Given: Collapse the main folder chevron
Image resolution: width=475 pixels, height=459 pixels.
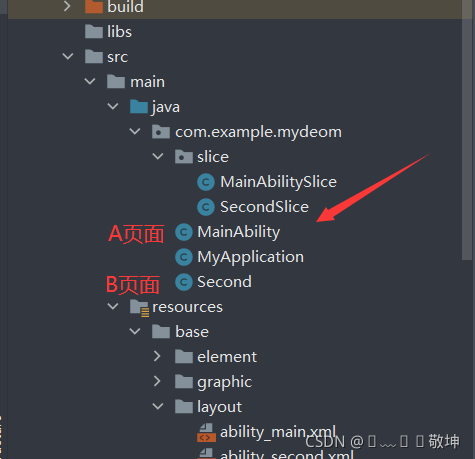Looking at the screenshot, I should [x=90, y=81].
